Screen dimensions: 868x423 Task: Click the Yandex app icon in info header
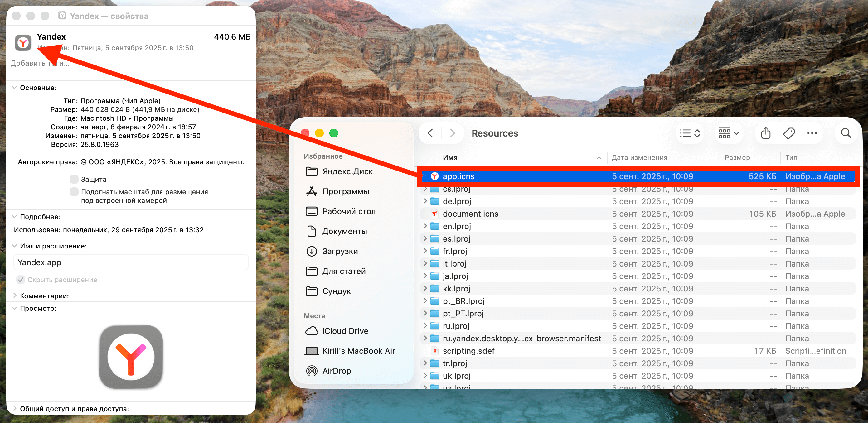23,43
